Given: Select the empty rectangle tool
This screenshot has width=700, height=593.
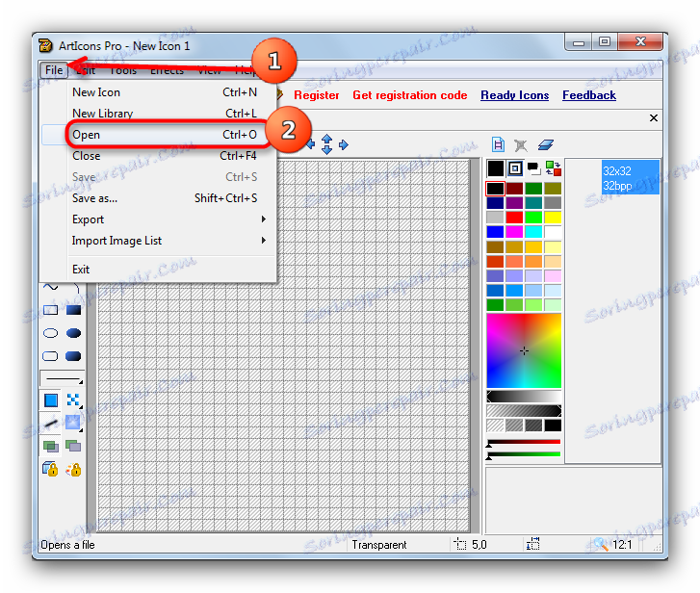Looking at the screenshot, I should point(50,310).
